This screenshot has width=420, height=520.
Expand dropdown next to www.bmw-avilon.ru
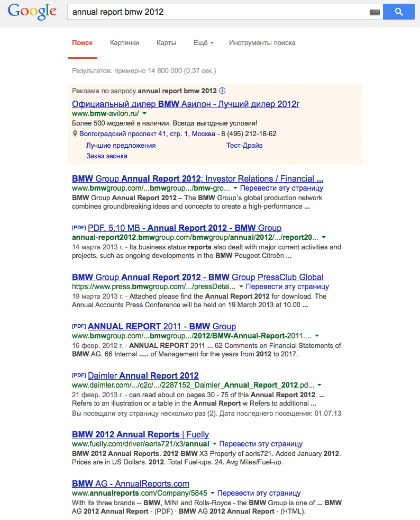coord(144,113)
